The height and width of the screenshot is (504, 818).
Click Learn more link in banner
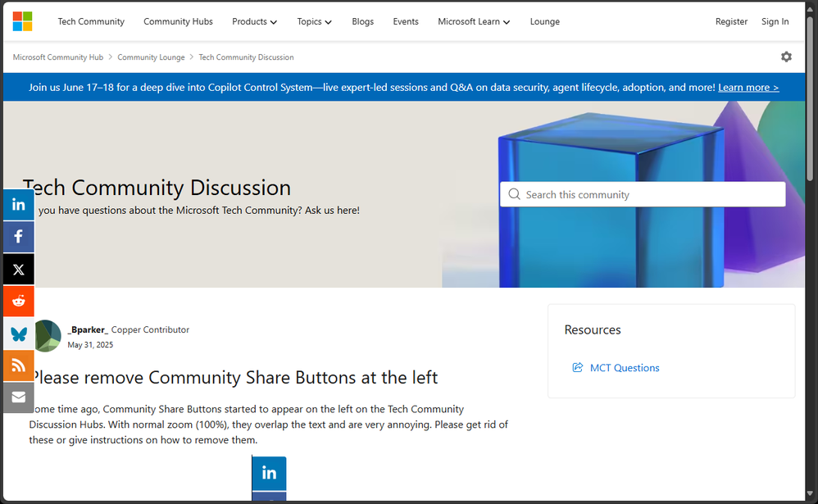click(x=748, y=87)
